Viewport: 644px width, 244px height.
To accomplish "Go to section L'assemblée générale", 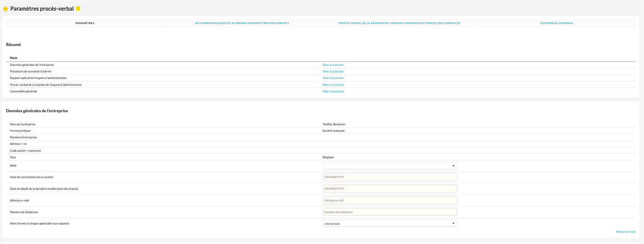I will (333, 91).
